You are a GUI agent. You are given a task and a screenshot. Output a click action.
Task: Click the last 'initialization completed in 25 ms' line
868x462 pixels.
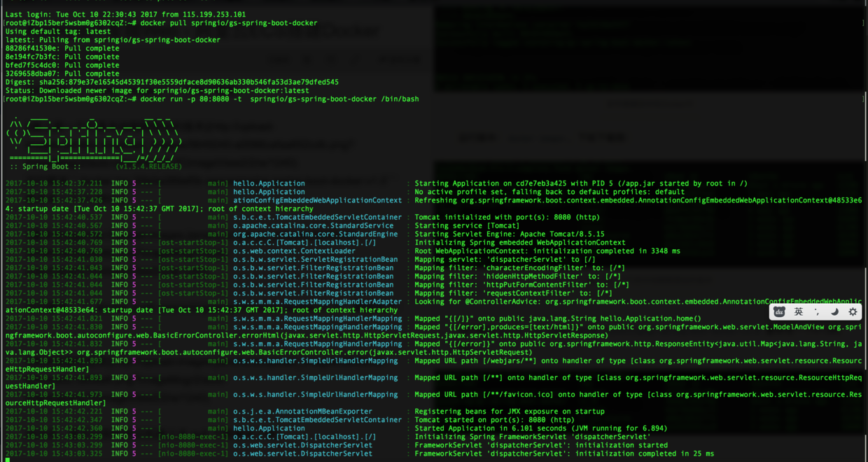(x=359, y=454)
